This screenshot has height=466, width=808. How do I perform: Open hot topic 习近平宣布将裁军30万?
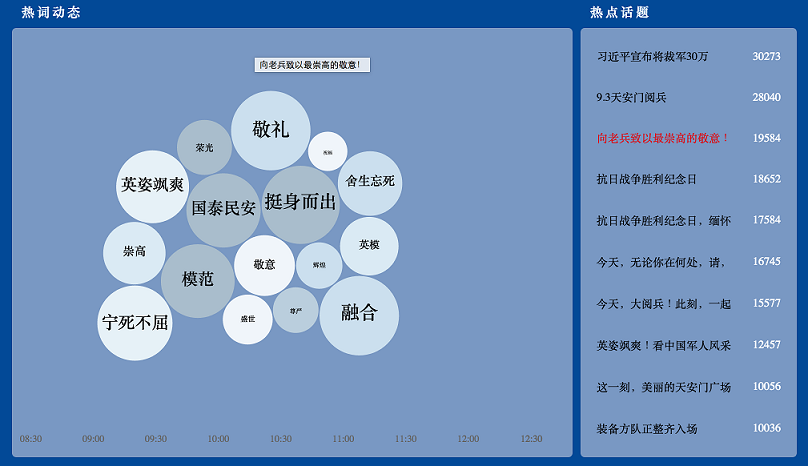pos(652,57)
